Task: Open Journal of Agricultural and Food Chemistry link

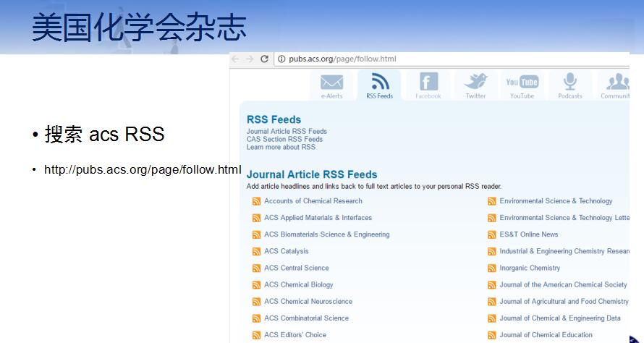Action: click(x=564, y=302)
